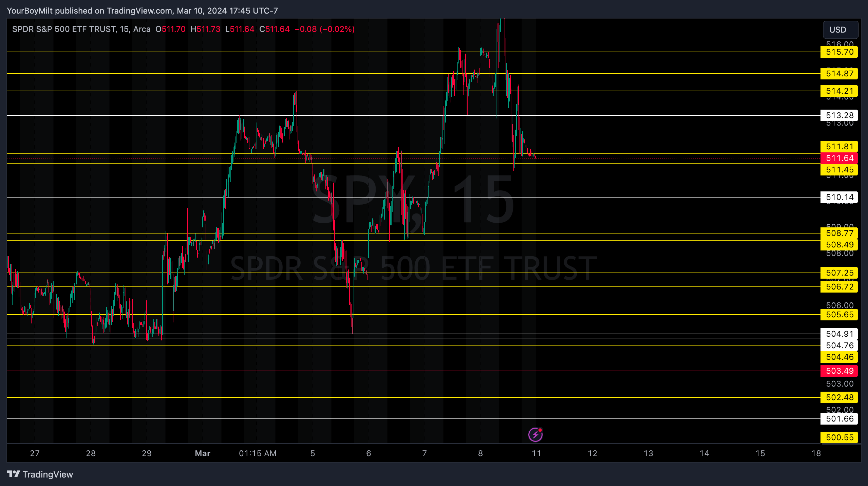Image resolution: width=868 pixels, height=486 pixels.
Task: Open the USD currency selector
Action: click(840, 30)
